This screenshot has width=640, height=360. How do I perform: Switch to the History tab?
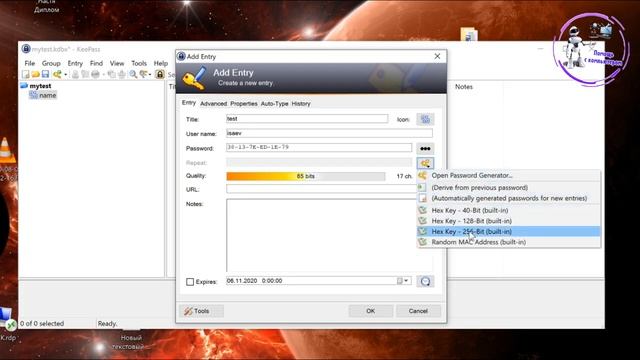tap(301, 104)
